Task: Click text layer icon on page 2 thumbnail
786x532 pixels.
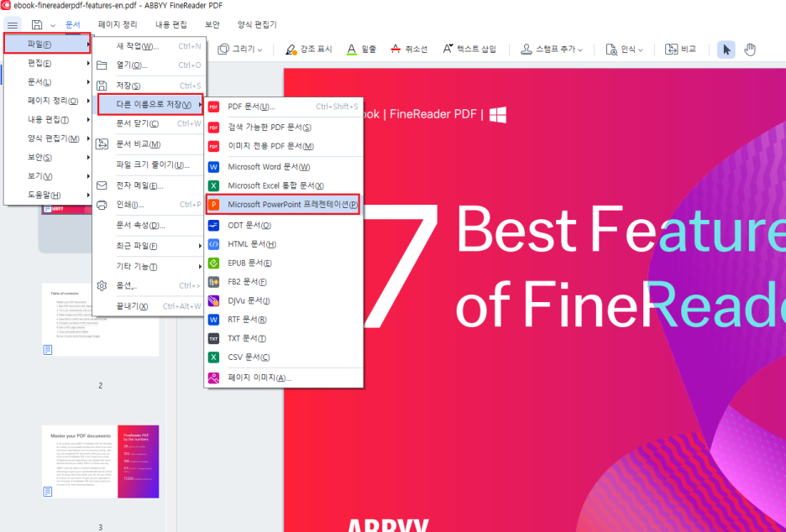Action: 48,350
